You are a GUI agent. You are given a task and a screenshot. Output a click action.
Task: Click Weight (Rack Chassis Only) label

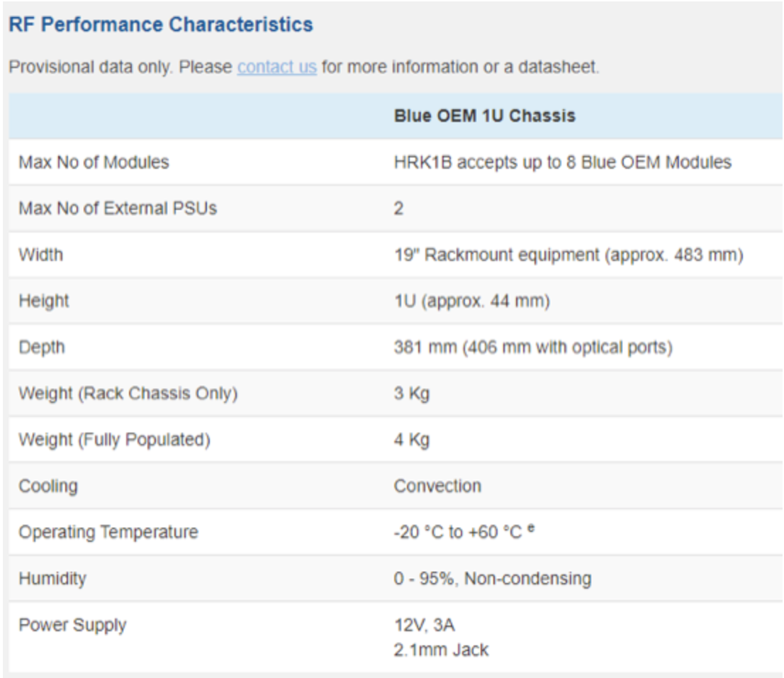[x=128, y=394]
